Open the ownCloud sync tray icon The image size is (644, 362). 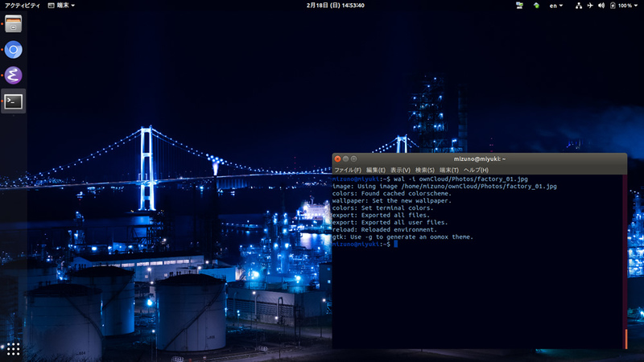(x=536, y=6)
